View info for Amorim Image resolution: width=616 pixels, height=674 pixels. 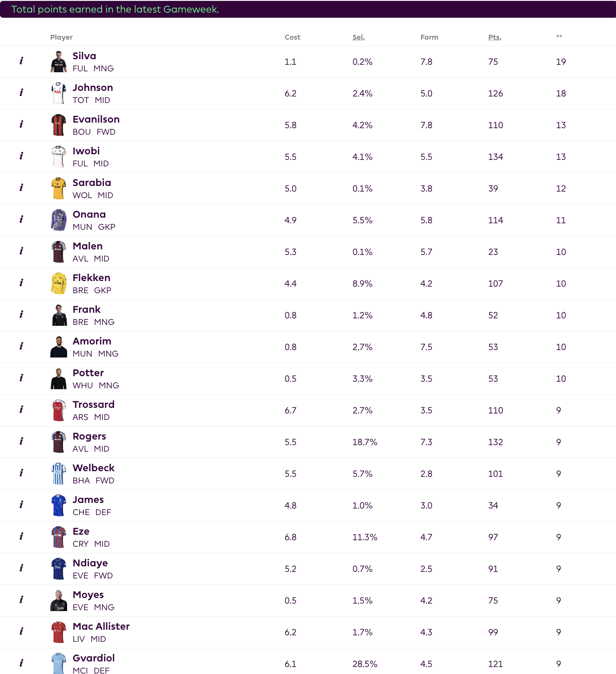pyautogui.click(x=21, y=346)
